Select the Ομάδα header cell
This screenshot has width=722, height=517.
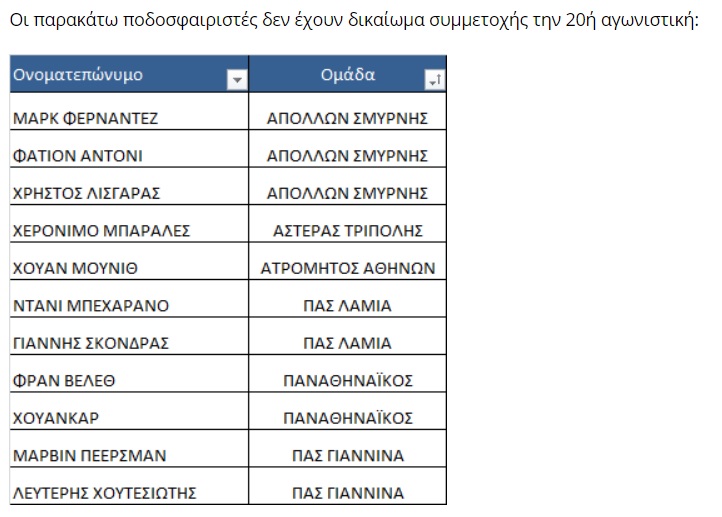(x=348, y=74)
